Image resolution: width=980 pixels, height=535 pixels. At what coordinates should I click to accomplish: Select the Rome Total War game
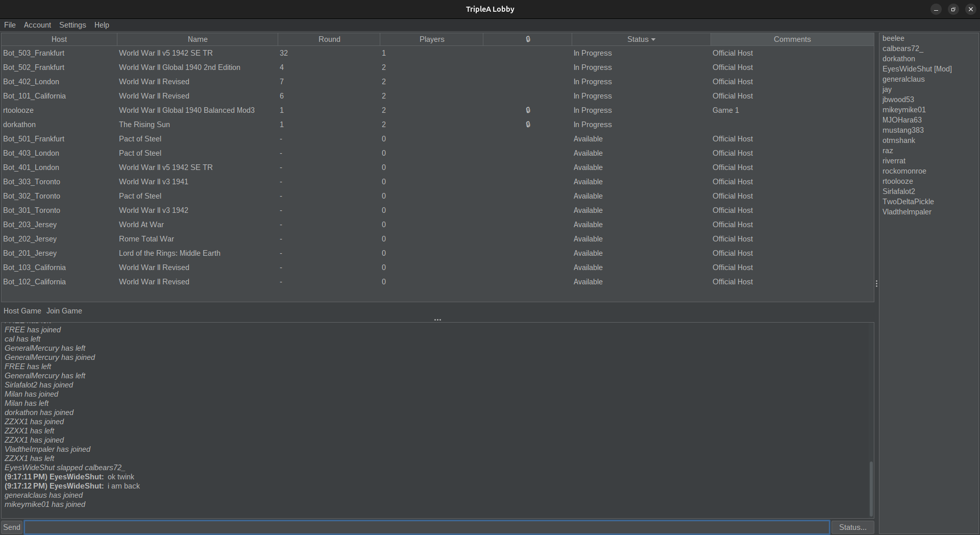pyautogui.click(x=146, y=239)
